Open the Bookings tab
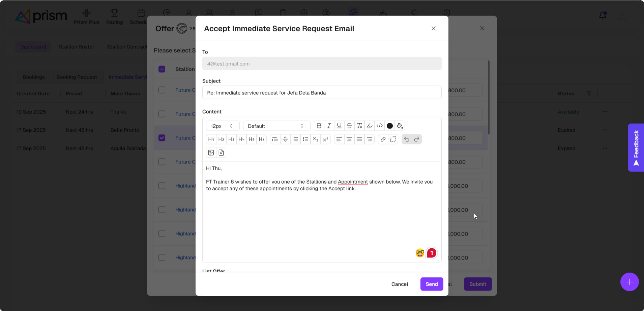Viewport: 644px width, 311px height. coord(34,77)
